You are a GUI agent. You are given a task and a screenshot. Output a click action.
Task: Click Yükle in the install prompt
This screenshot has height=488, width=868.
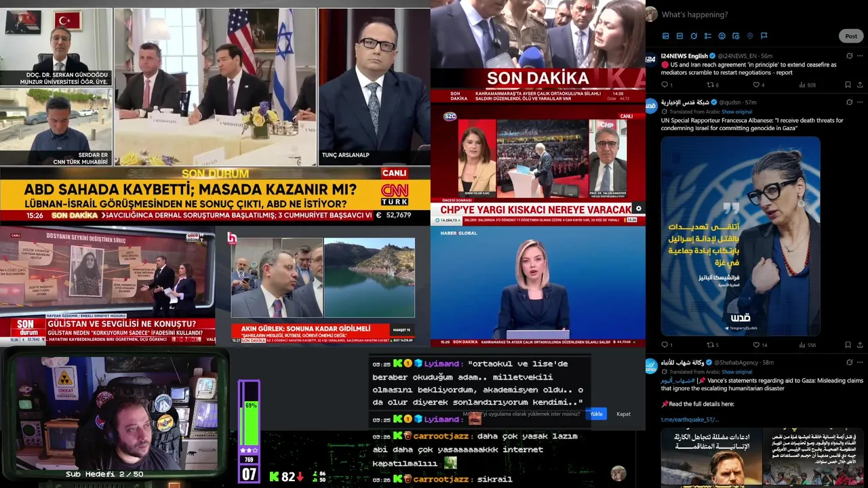coord(596,414)
